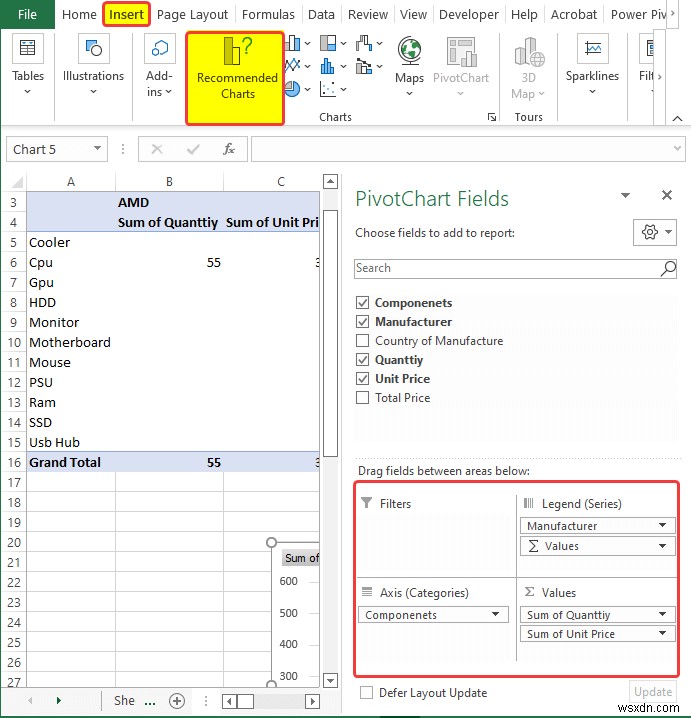Open the Componenets axis field dropdown

coord(495,614)
